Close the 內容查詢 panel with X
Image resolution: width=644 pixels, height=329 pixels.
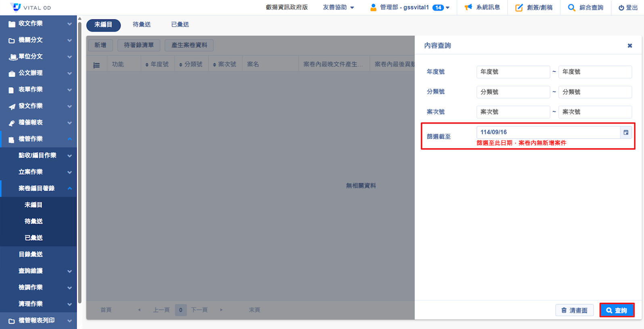[629, 46]
